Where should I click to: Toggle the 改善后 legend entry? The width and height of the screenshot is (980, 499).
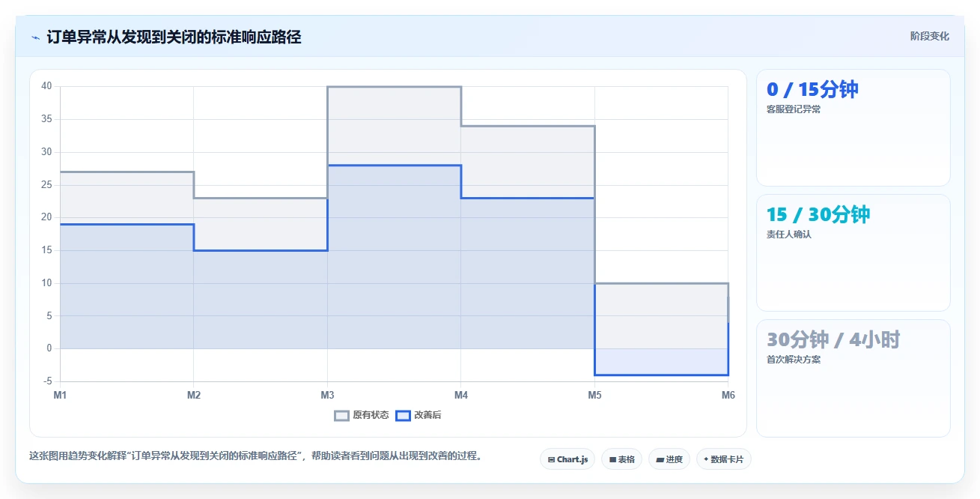tap(419, 415)
